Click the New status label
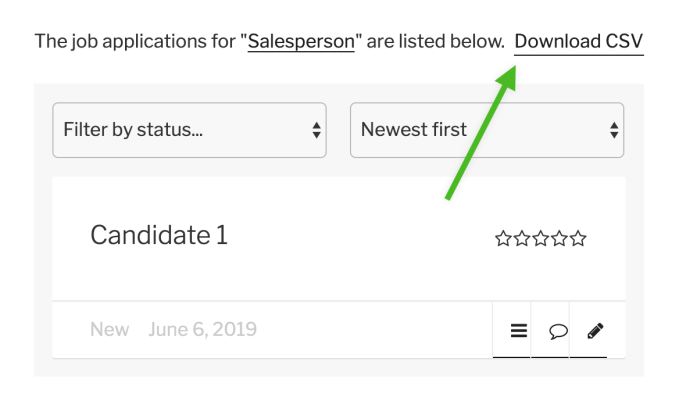 (x=109, y=330)
